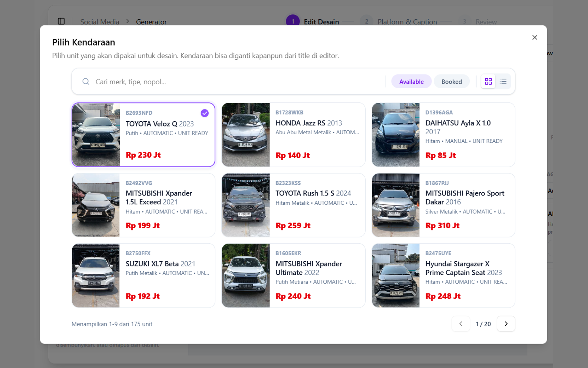Viewport: 588px width, 368px height.
Task: Click plate number B2693NFD
Action: pos(139,113)
